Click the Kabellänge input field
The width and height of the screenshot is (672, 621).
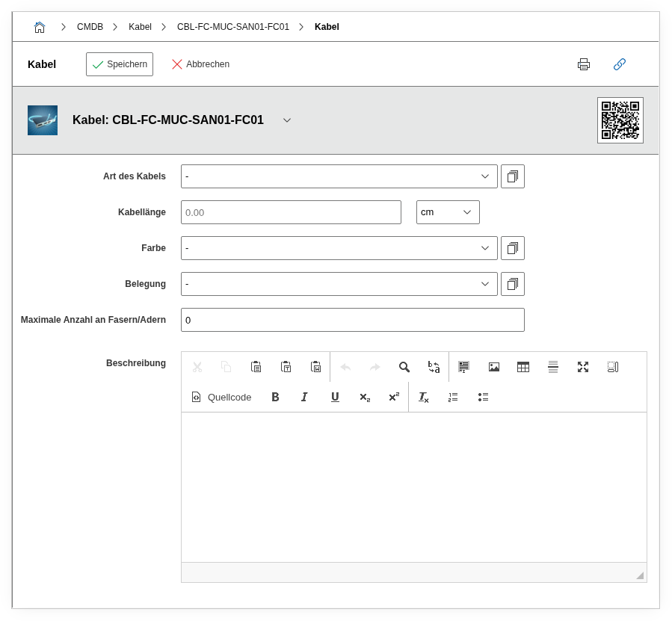click(291, 212)
